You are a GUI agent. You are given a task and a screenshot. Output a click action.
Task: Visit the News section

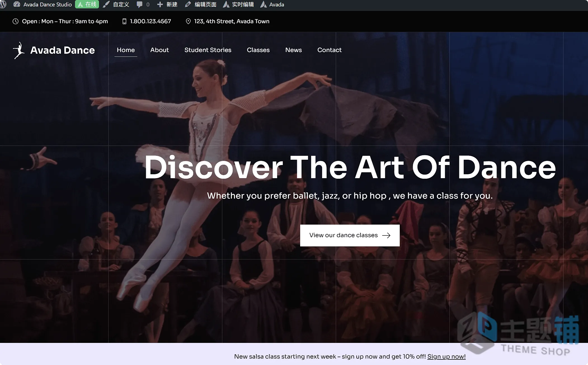tap(293, 50)
